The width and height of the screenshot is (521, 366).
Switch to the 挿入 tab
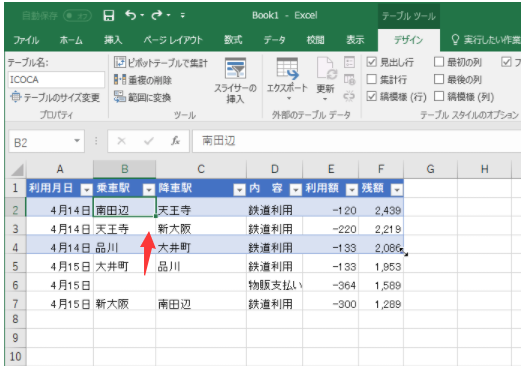113,40
